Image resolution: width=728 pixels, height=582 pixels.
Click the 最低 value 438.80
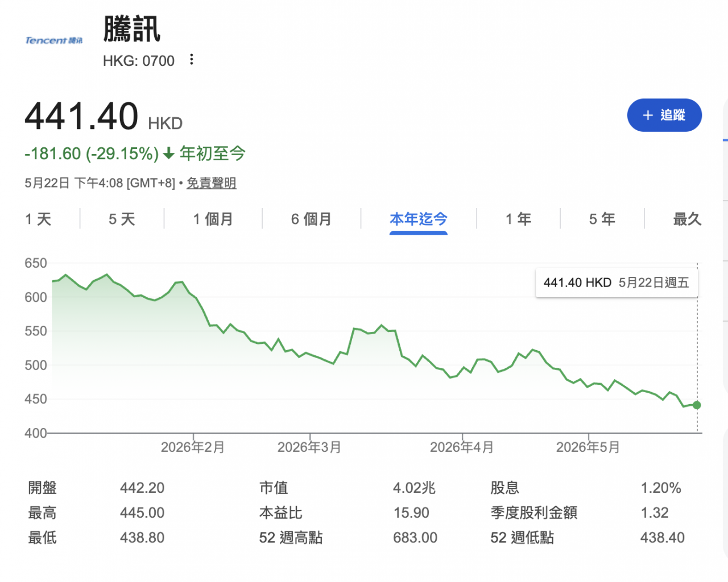pyautogui.click(x=142, y=538)
